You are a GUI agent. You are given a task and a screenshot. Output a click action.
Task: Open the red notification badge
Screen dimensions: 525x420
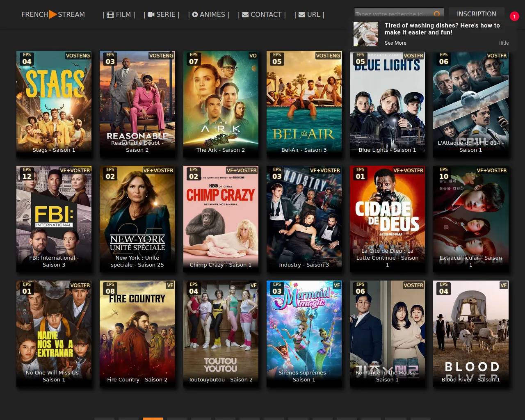click(x=514, y=16)
